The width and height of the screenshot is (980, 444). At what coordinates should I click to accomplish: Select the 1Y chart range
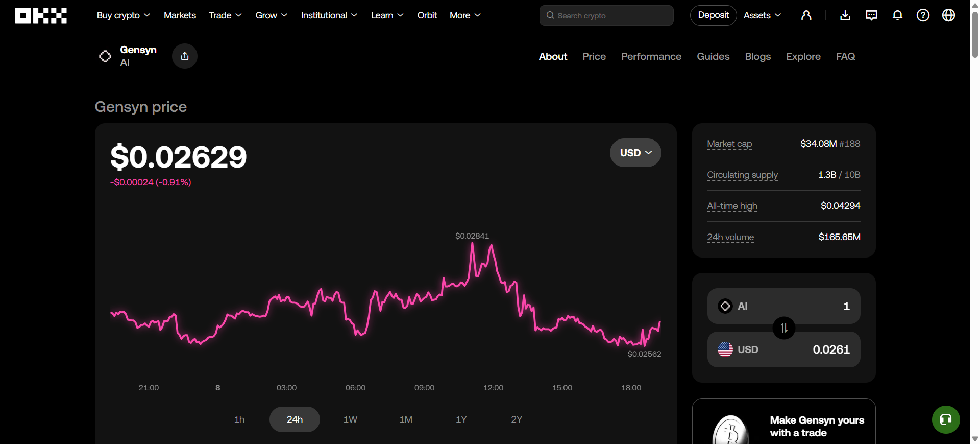click(x=461, y=419)
